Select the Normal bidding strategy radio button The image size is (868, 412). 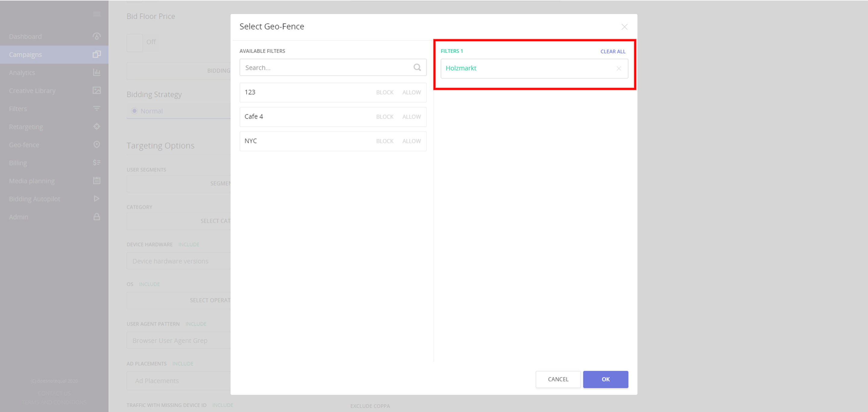(135, 111)
